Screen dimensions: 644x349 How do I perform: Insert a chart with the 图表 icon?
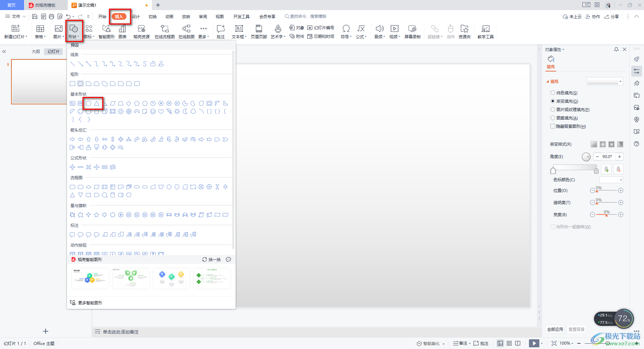[122, 32]
